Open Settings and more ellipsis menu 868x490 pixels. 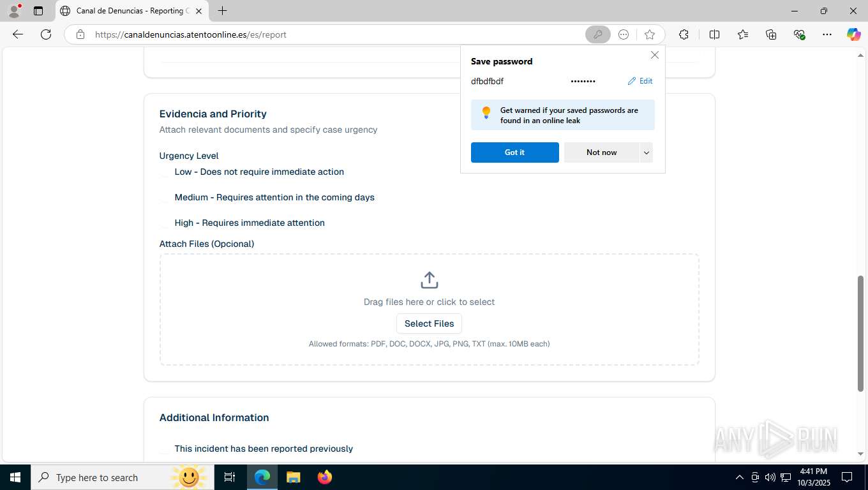click(x=827, y=34)
